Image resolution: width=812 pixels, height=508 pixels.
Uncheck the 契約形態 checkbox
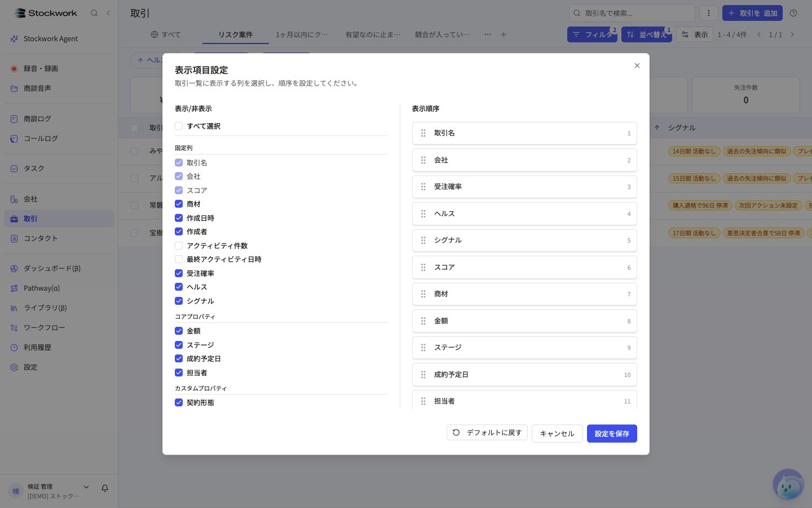[x=179, y=402]
